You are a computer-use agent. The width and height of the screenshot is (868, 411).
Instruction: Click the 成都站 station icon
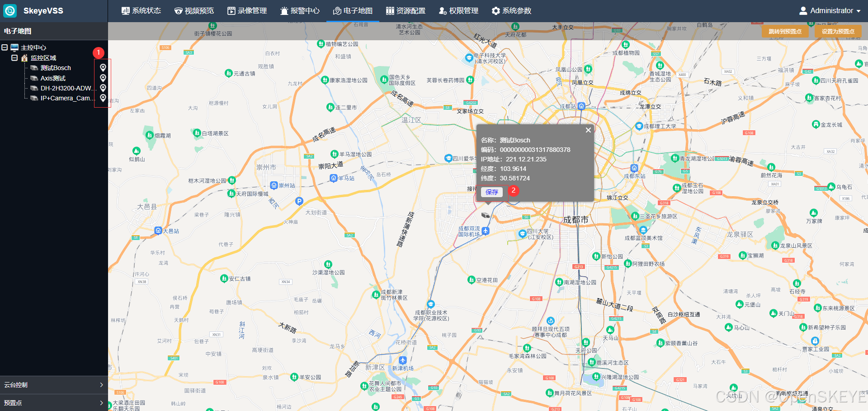[x=581, y=106]
